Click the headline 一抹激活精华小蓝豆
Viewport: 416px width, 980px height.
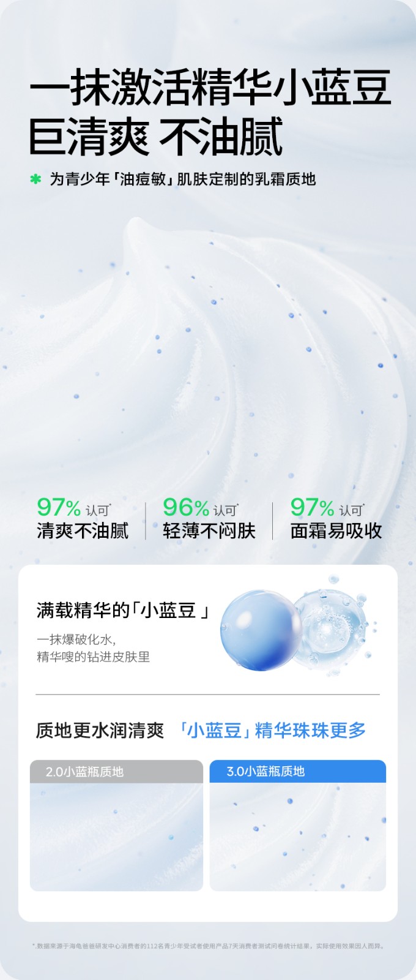[x=210, y=88]
